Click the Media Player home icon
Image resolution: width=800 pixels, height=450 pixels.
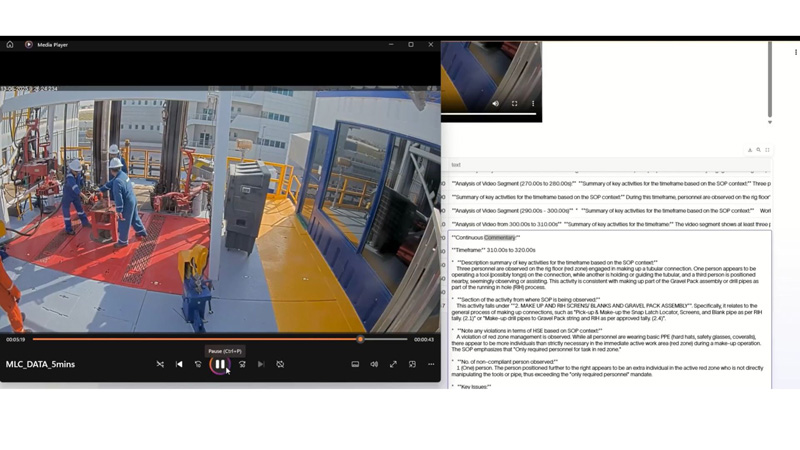[10, 44]
